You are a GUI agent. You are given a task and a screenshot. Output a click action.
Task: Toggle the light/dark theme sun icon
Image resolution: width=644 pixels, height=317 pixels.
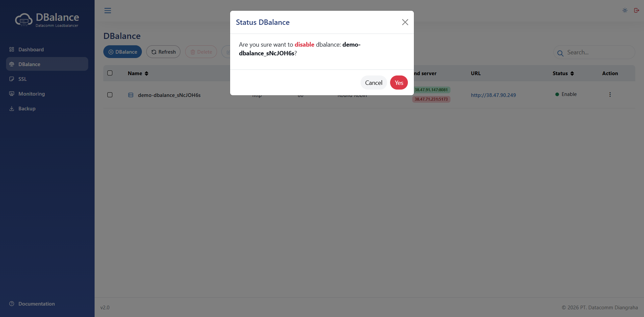tap(625, 10)
